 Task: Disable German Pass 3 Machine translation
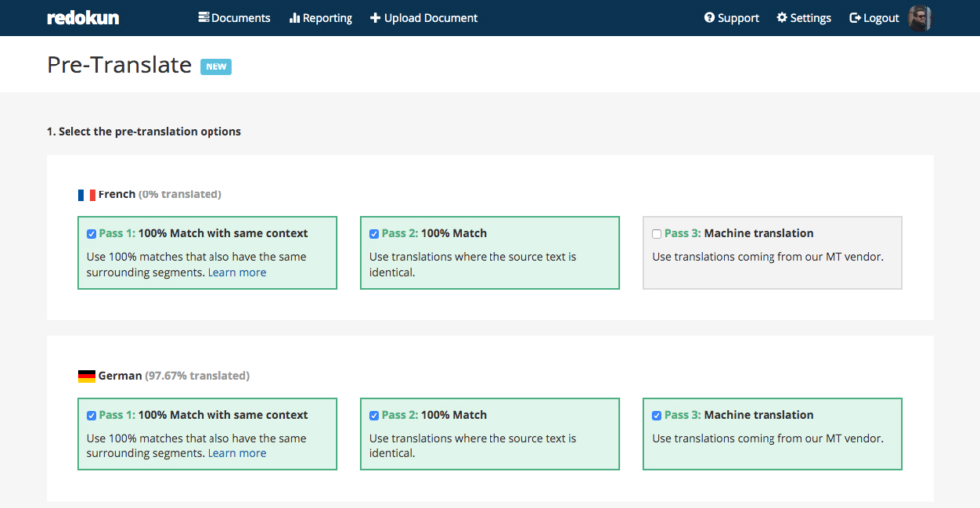[657, 416]
